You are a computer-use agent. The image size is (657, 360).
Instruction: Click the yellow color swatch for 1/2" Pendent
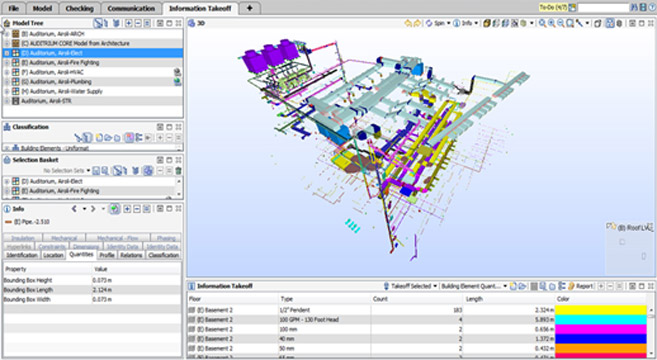(x=600, y=310)
